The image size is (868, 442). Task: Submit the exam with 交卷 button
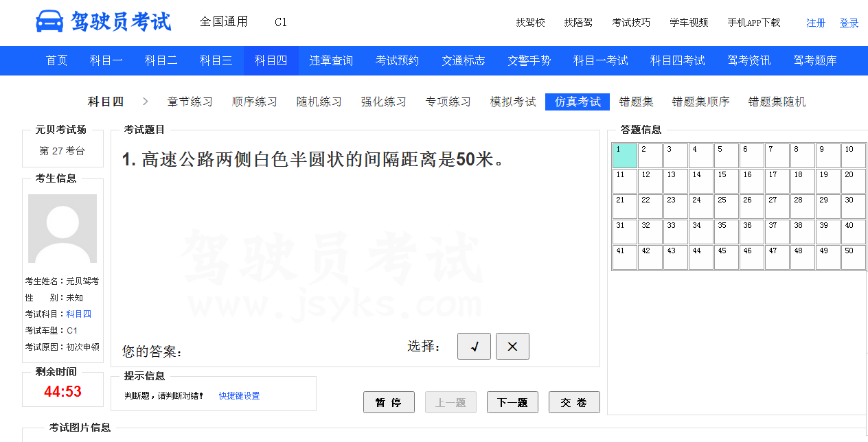574,402
